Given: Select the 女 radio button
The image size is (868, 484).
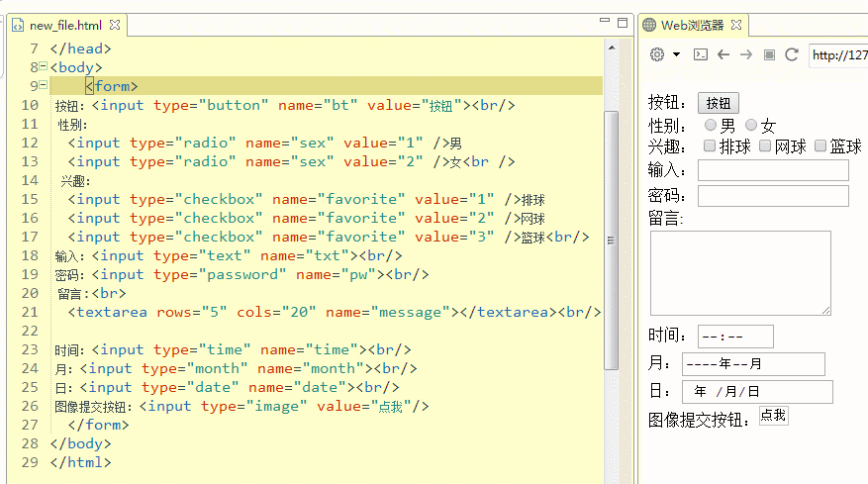Looking at the screenshot, I should [x=751, y=125].
